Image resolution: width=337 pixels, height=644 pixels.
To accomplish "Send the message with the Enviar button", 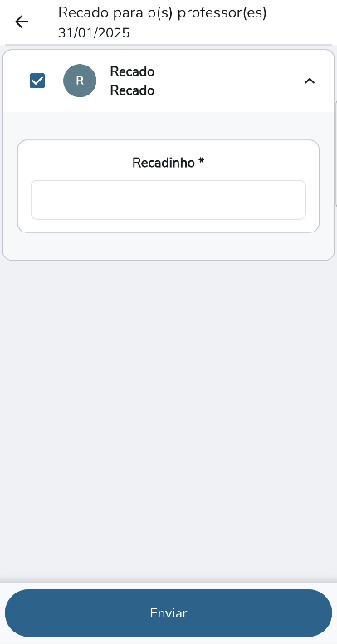I will pos(168,612).
